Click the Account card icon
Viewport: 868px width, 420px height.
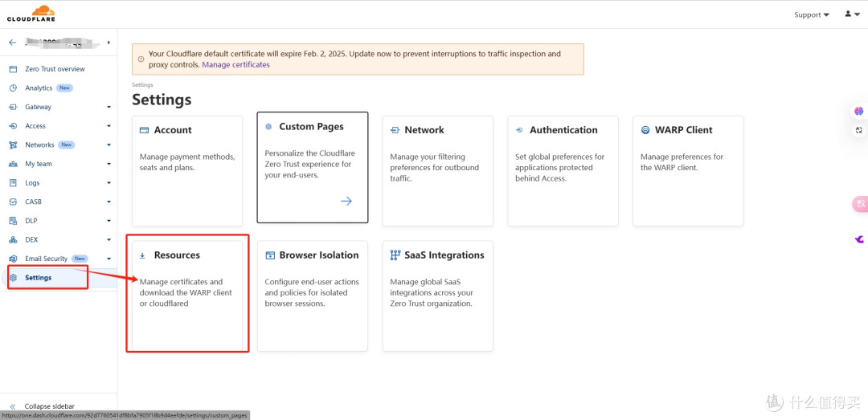coord(144,130)
